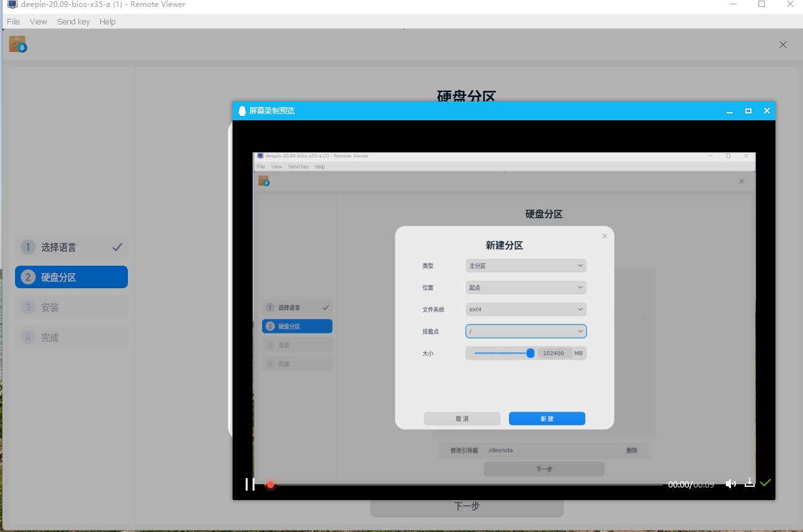This screenshot has width=803, height=532.
Task: Open the Send key menu
Action: [x=73, y=21]
